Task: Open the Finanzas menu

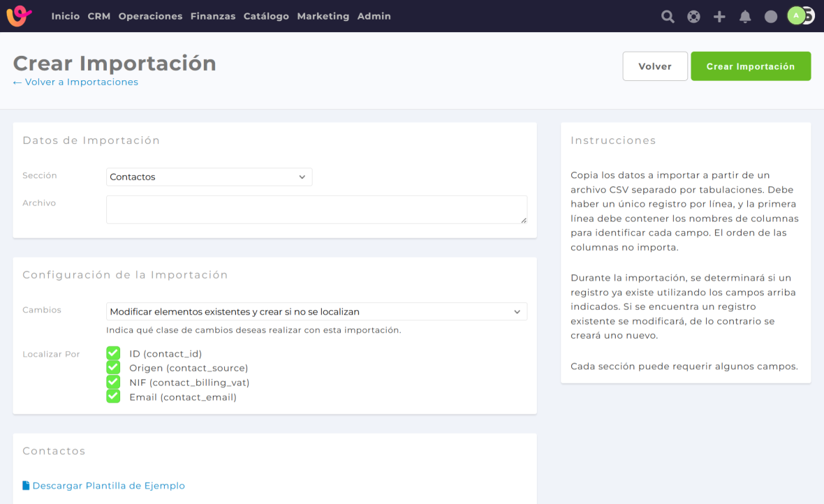Action: 213,16
